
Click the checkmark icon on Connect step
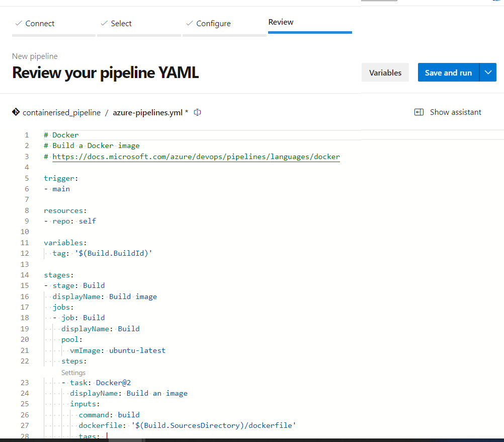coord(19,23)
